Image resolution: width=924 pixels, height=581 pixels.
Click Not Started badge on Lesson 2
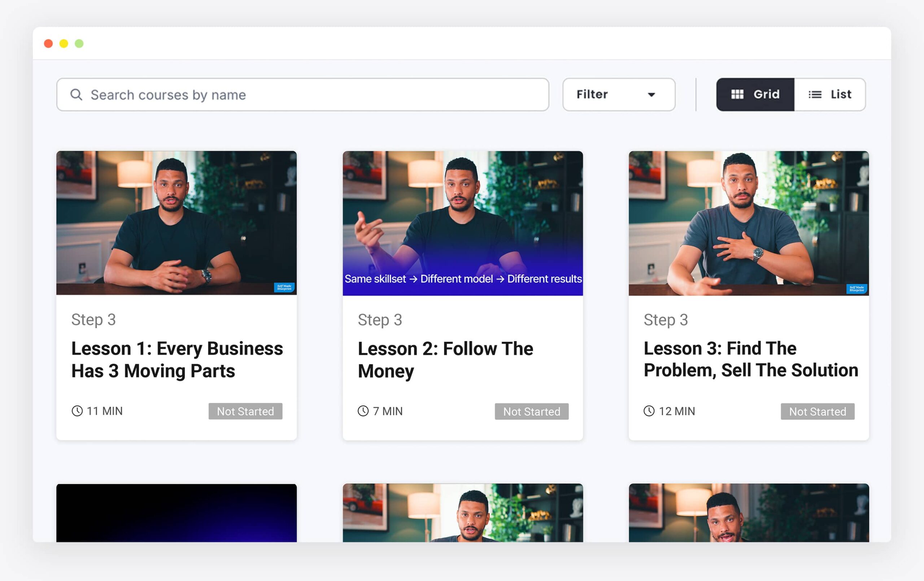(531, 411)
